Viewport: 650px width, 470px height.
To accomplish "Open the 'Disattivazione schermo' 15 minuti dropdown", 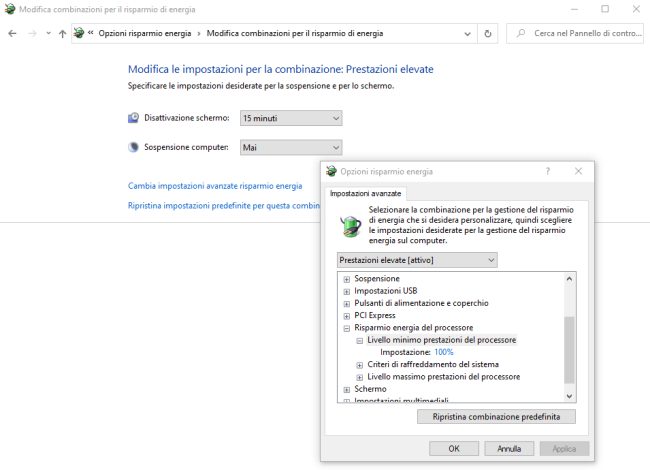I will 291,118.
